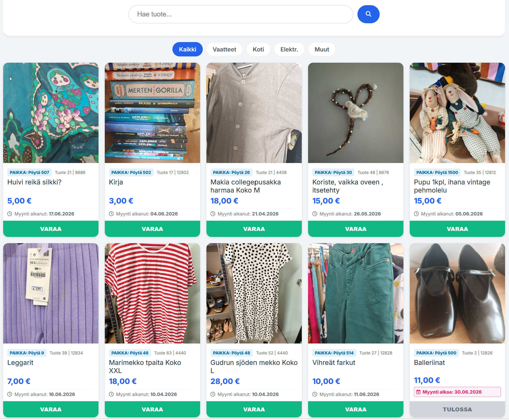
Task: Click the clock icon under Leggarit listing
Action: pos(10,394)
